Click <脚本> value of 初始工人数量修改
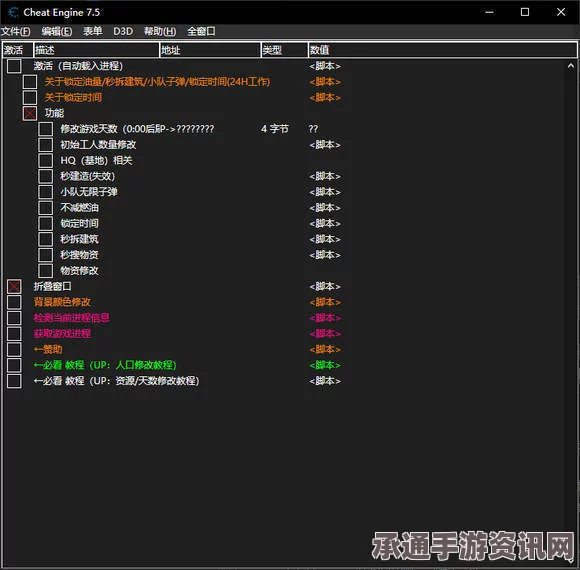The image size is (580, 570). coord(325,145)
